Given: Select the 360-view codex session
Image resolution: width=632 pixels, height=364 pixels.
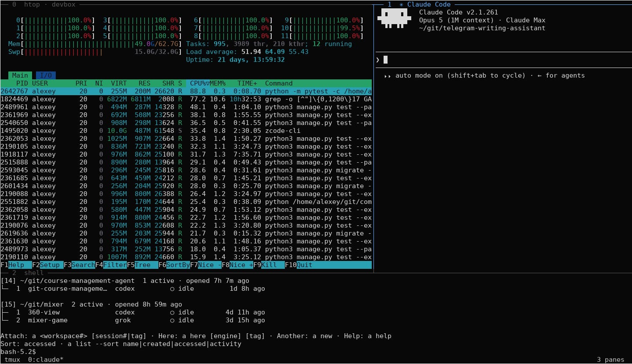Looking at the screenshot, I should point(133,312).
